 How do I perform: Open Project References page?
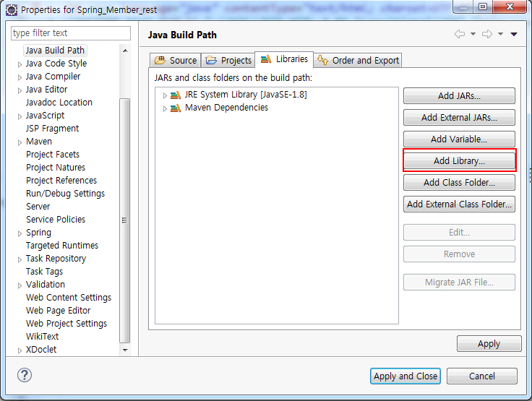(x=61, y=181)
